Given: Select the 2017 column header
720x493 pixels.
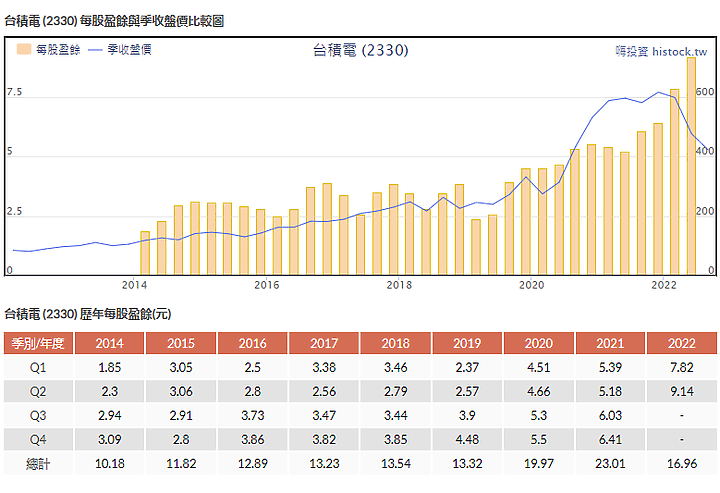Looking at the screenshot, I should 324,343.
